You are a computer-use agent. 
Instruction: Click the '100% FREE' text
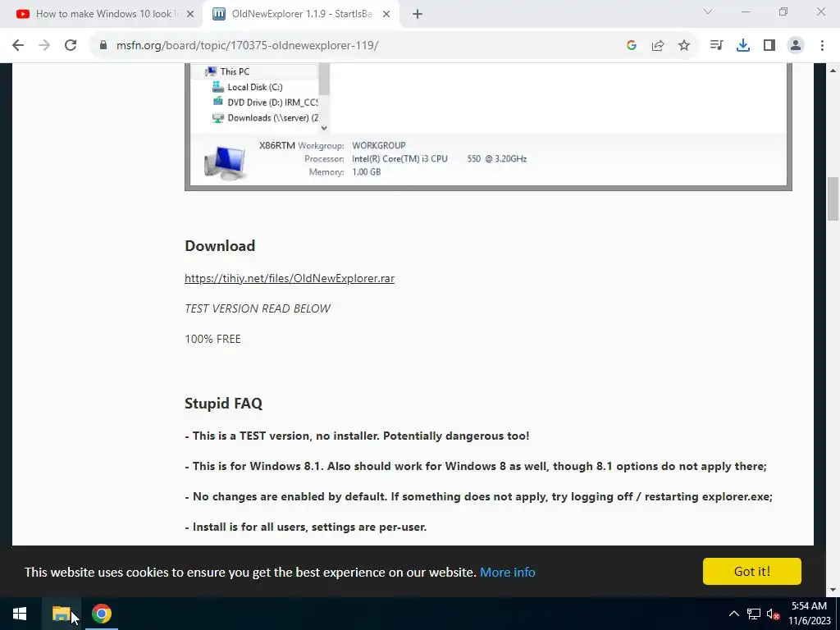tap(212, 339)
